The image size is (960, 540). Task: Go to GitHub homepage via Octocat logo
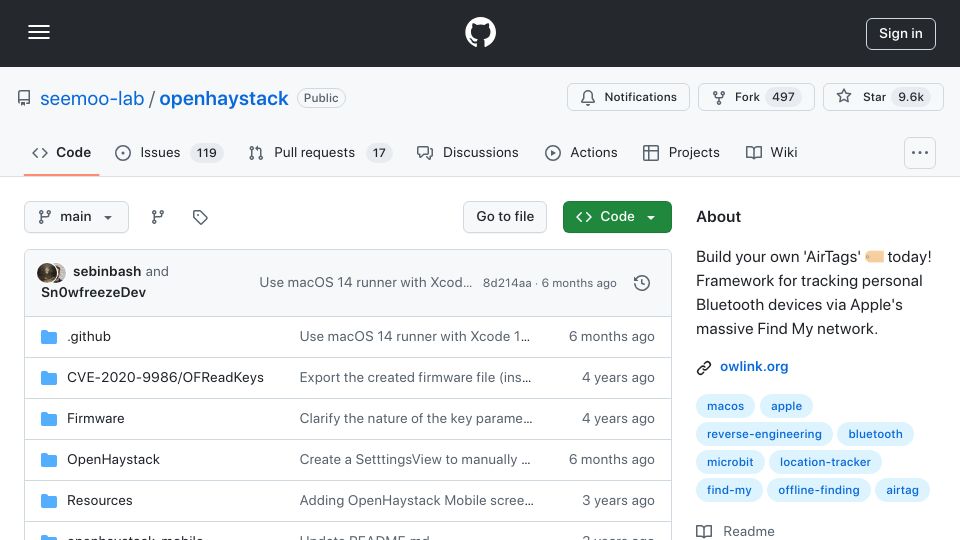pyautogui.click(x=480, y=32)
